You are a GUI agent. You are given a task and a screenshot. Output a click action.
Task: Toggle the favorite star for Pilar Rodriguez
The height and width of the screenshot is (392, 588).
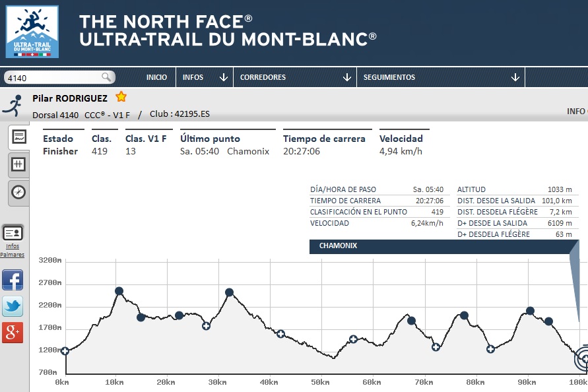coord(121,97)
